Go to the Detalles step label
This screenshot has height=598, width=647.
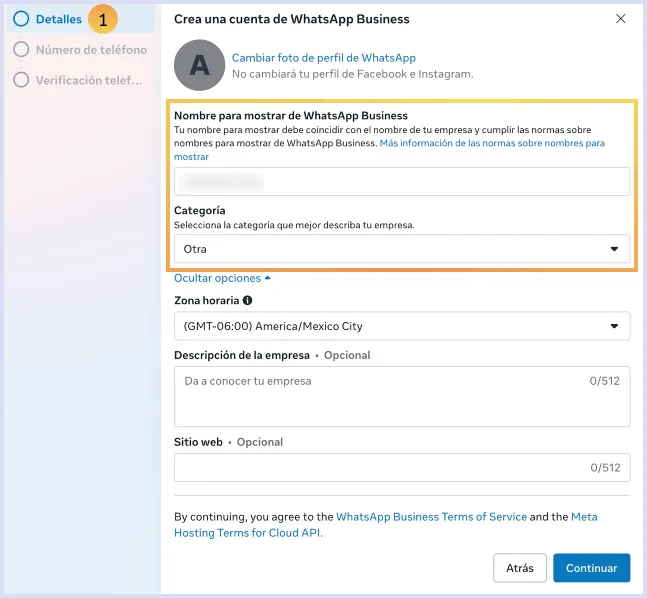coord(58,19)
